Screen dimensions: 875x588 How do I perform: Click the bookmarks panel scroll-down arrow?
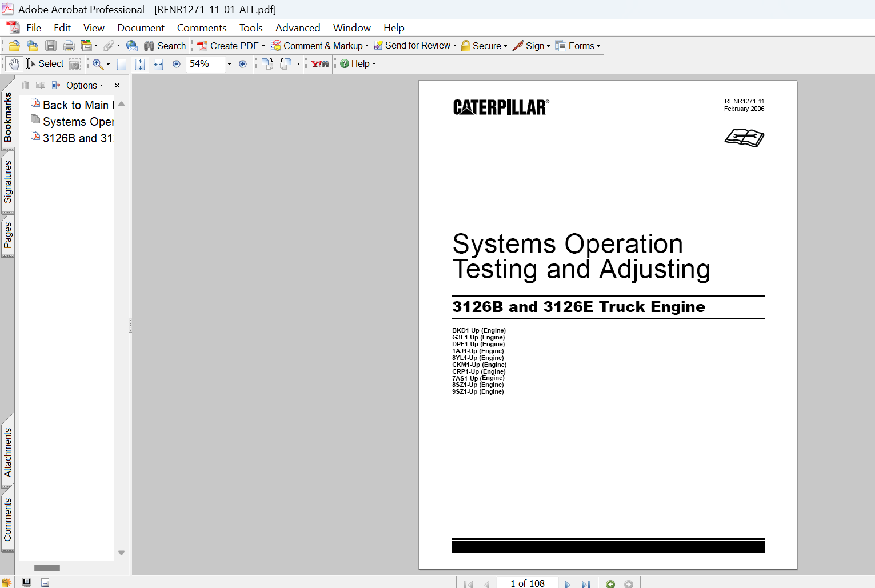(x=121, y=553)
